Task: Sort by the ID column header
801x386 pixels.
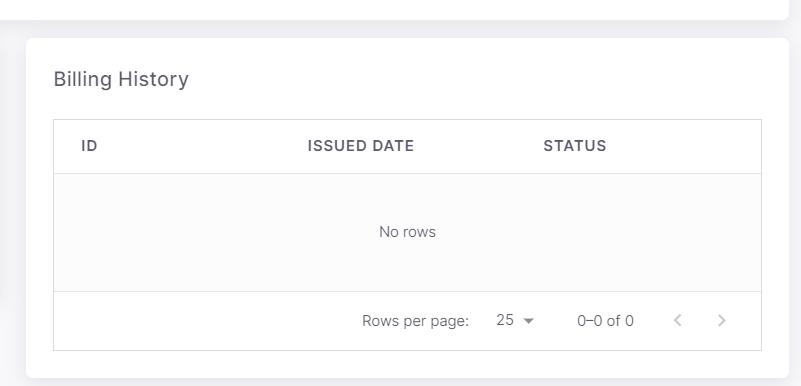Action: (89, 146)
